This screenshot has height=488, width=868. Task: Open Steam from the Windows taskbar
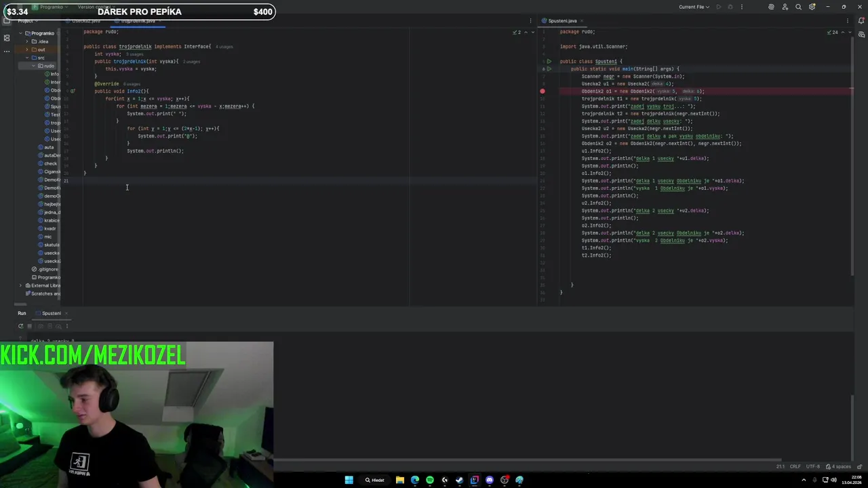point(460,480)
